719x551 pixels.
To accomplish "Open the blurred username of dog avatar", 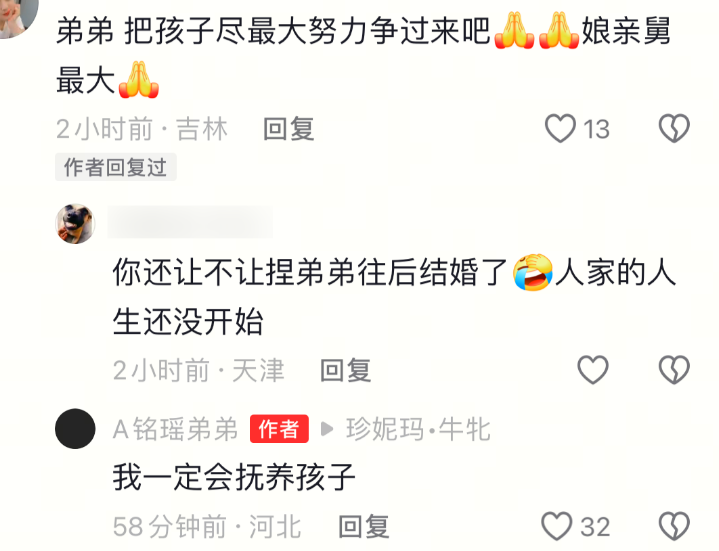I will coord(190,222).
